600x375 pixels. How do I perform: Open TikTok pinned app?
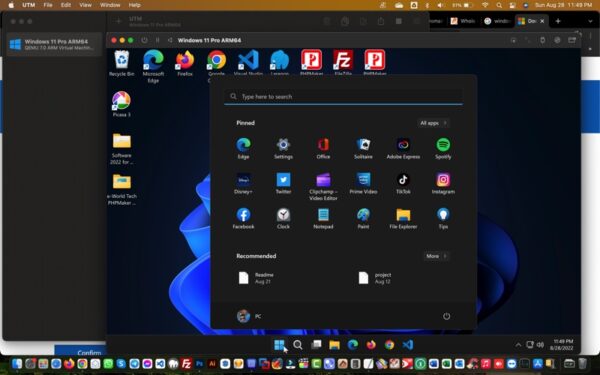(x=403, y=183)
